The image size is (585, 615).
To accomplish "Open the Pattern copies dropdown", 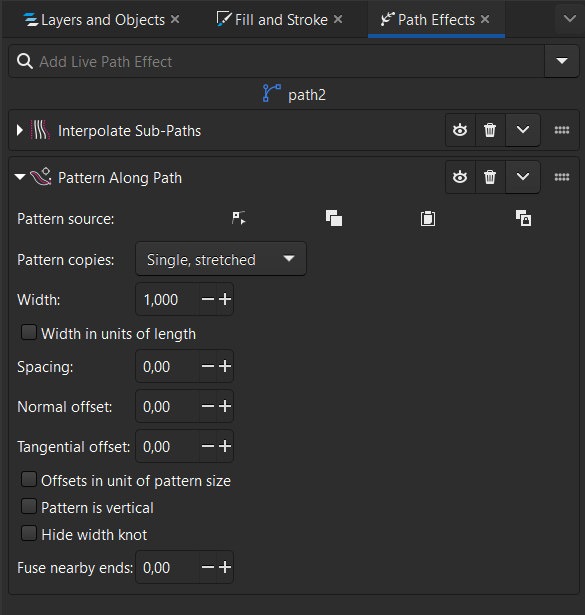I will [x=221, y=259].
